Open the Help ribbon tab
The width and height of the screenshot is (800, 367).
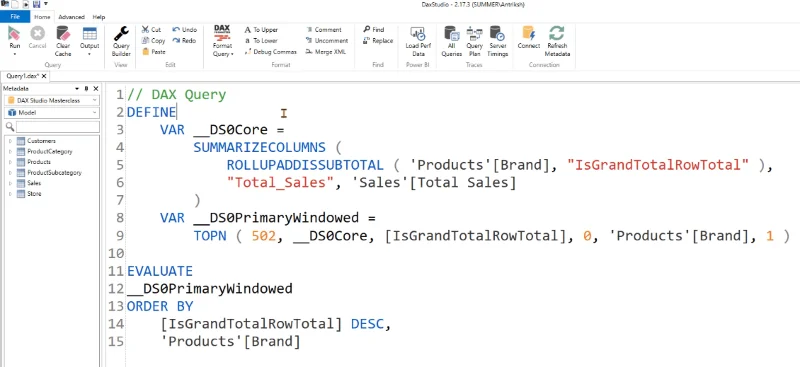pyautogui.click(x=98, y=17)
